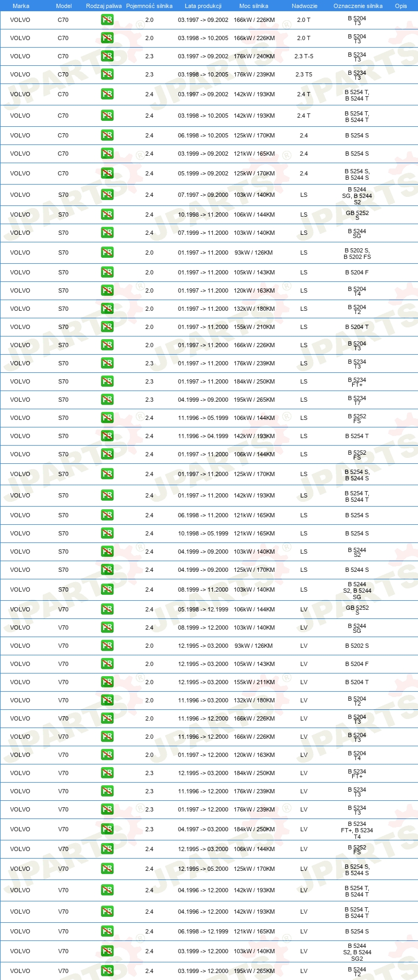Select the '05.1998 -> 12.1999' production years cell
Screen dimensions: 418x980
coord(203,609)
